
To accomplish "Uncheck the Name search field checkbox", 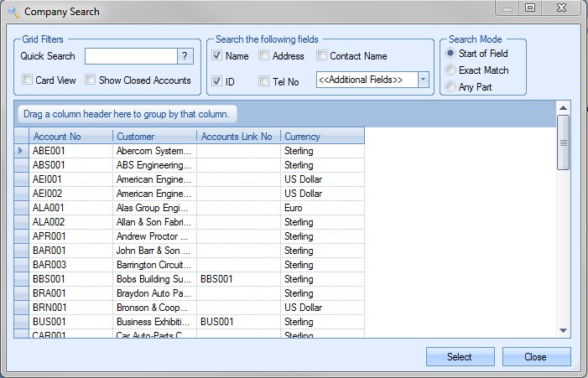I will 217,56.
